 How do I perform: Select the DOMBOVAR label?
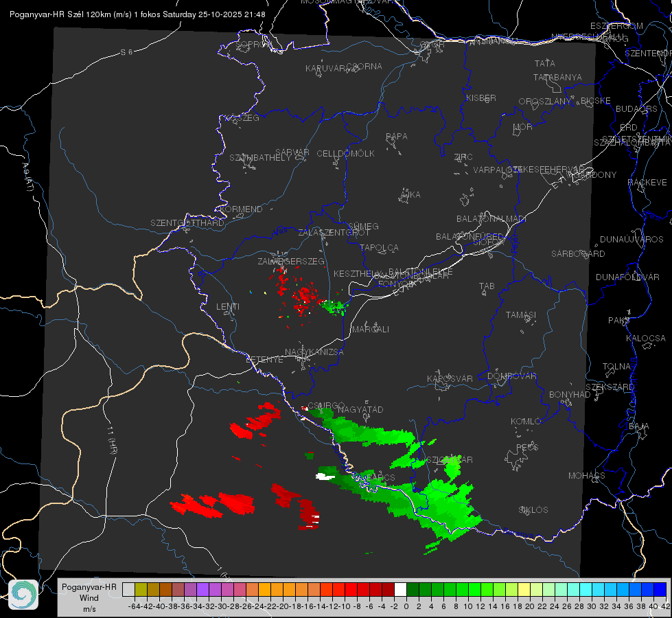click(511, 376)
